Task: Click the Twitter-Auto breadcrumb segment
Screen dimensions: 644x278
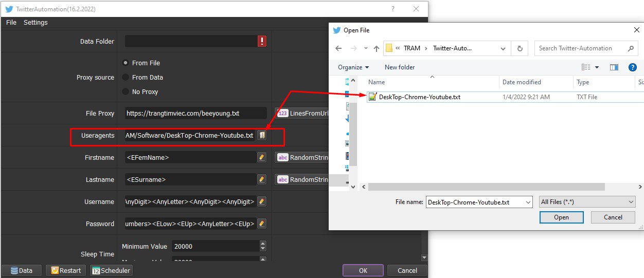Action: coord(453,48)
